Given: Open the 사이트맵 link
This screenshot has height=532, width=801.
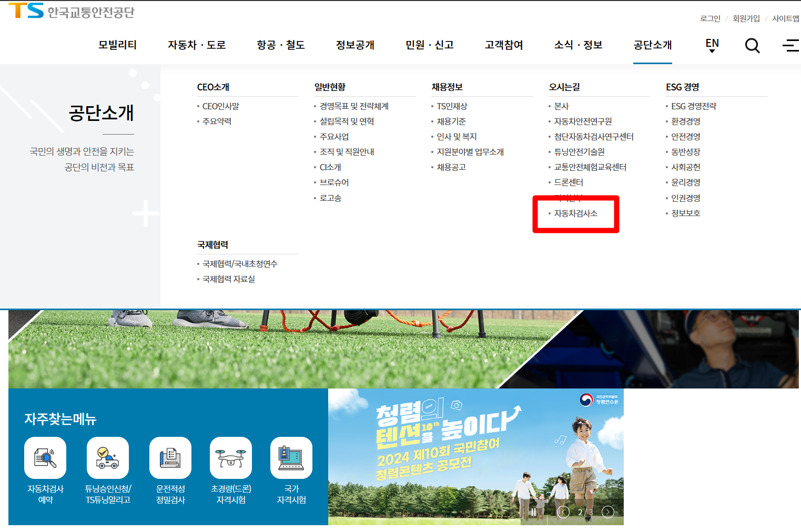Looking at the screenshot, I should click(785, 18).
